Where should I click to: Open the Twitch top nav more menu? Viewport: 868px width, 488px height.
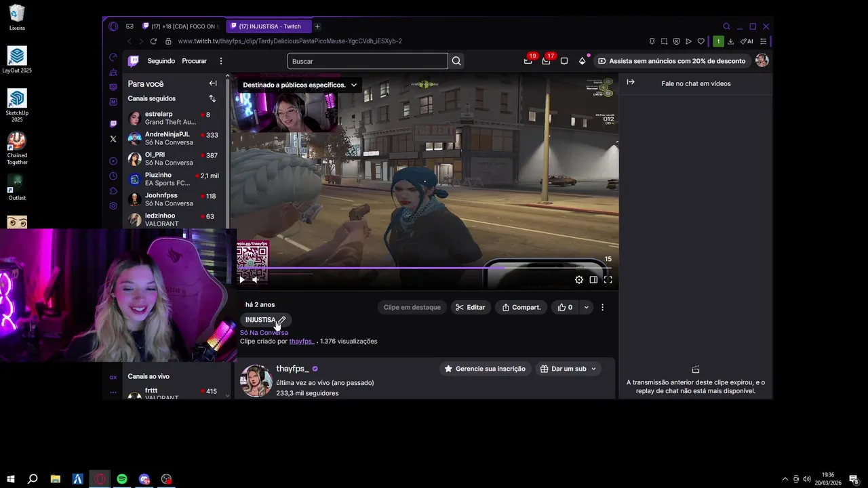pyautogui.click(x=220, y=61)
